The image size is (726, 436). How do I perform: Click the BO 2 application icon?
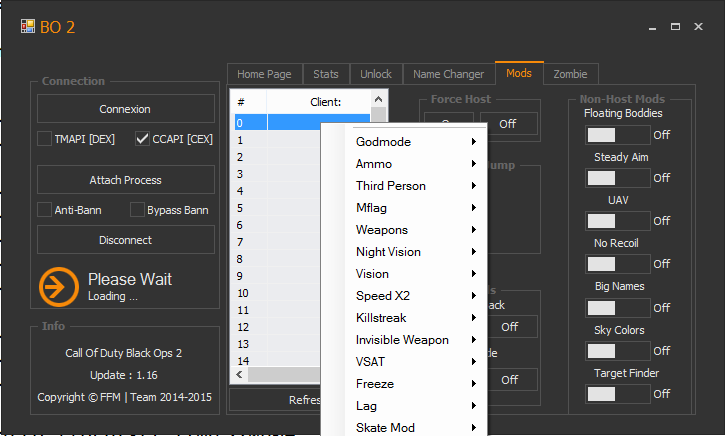[28, 26]
